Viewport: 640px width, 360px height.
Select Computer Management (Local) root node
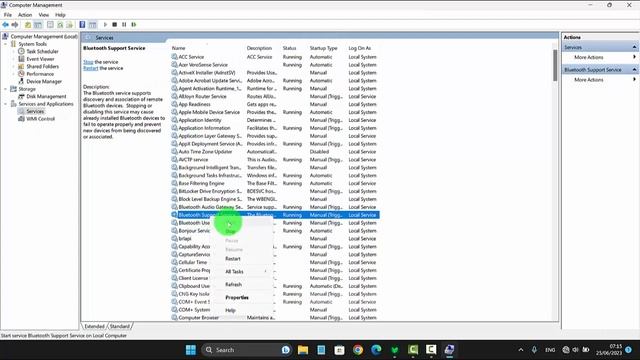pyautogui.click(x=44, y=36)
